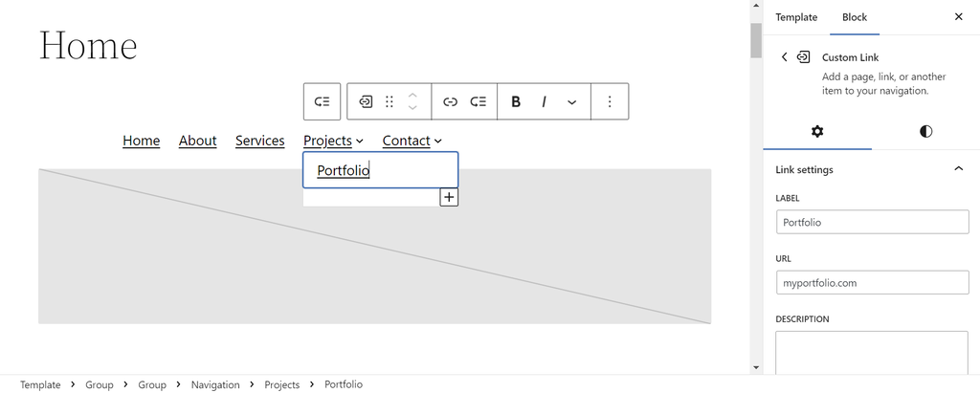
Task: Open the three-dot block options menu
Action: pos(610,102)
